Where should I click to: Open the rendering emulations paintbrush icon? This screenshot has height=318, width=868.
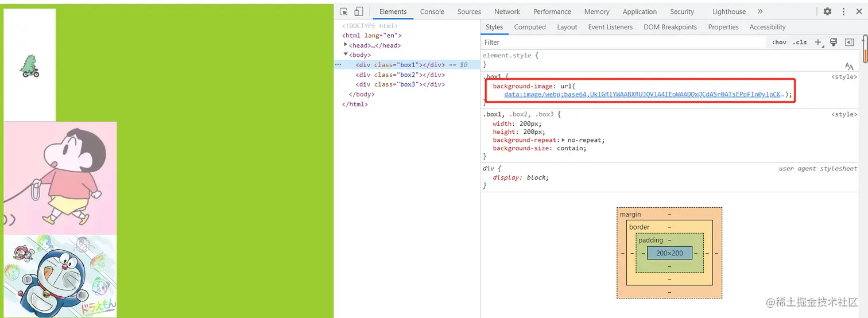834,42
